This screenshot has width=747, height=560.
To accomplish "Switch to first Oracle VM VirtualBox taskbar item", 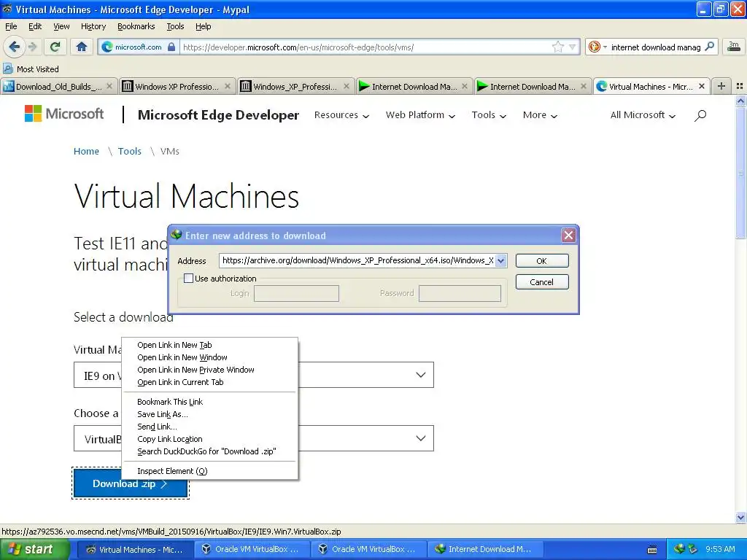I will [x=252, y=549].
